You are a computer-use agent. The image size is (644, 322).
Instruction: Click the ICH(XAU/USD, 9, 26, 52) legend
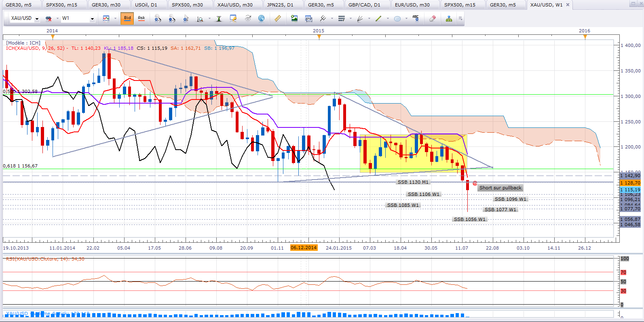[35, 48]
